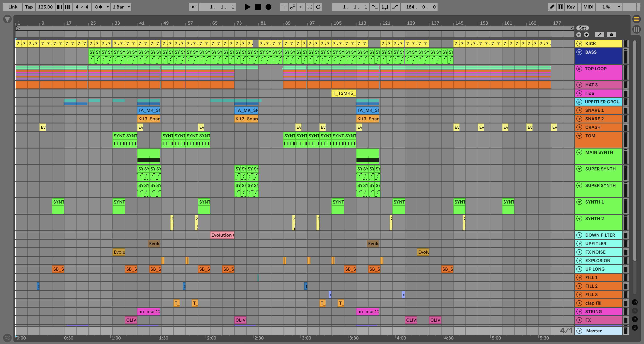Click the Tap tempo button
Image resolution: width=644 pixels, height=344 pixels.
click(29, 7)
